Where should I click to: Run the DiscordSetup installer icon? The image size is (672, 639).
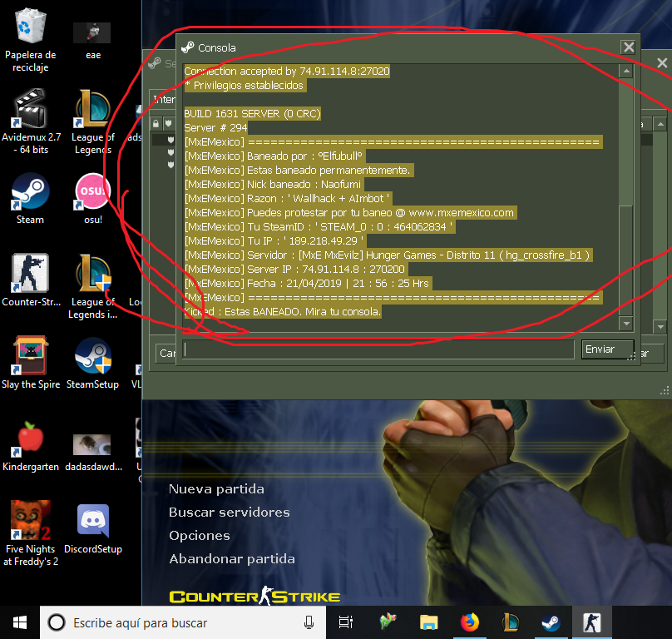93,529
